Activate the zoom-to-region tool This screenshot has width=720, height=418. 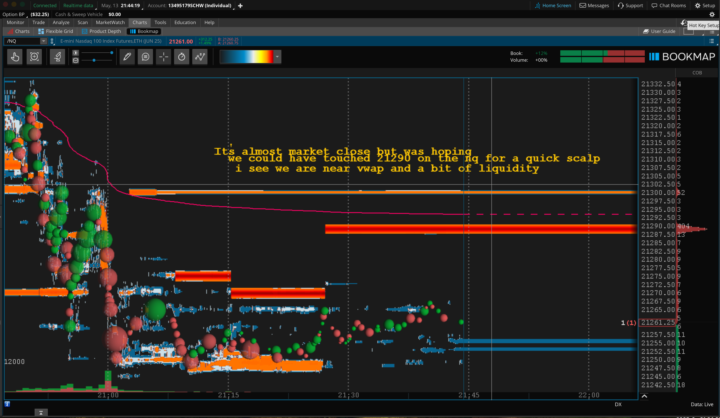[34, 57]
